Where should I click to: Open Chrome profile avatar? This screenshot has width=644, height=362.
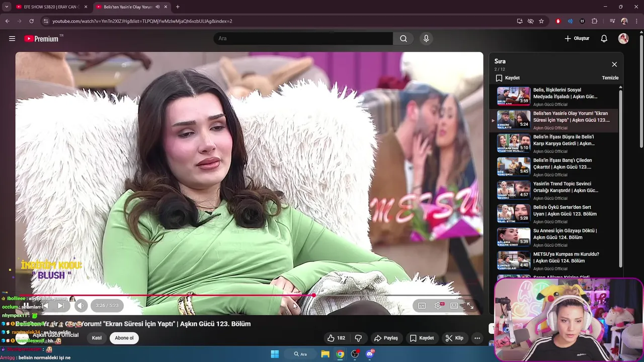(x=624, y=21)
